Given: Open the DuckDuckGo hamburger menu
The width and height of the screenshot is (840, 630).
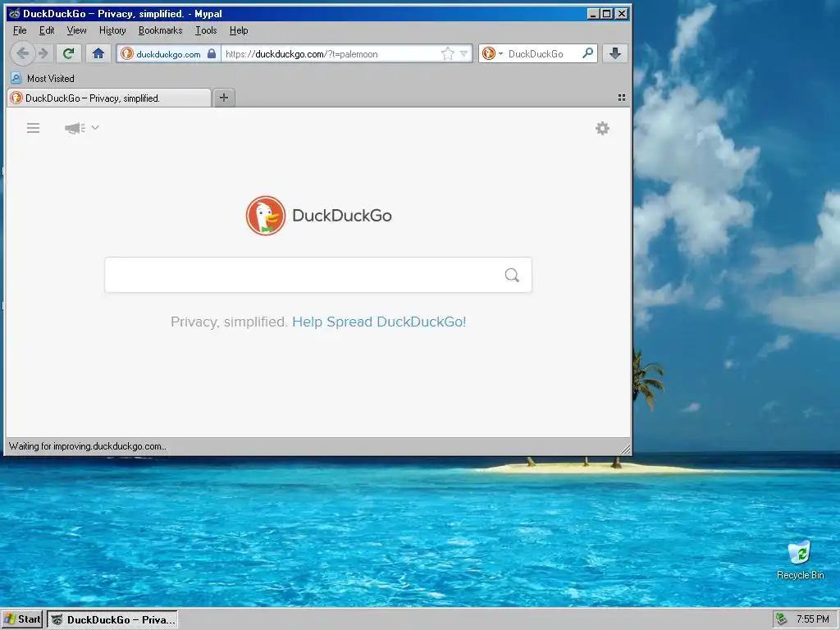Looking at the screenshot, I should (33, 128).
